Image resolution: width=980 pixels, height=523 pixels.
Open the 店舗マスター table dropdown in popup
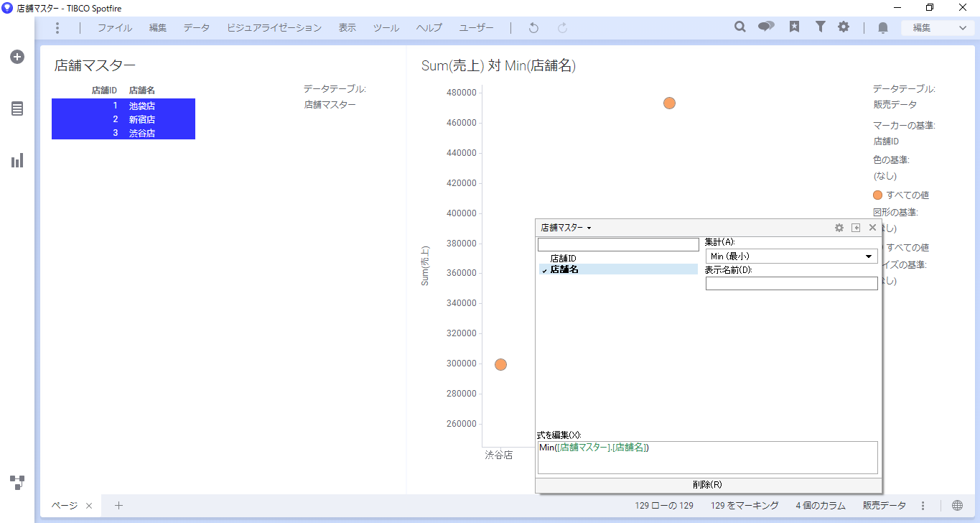point(566,228)
